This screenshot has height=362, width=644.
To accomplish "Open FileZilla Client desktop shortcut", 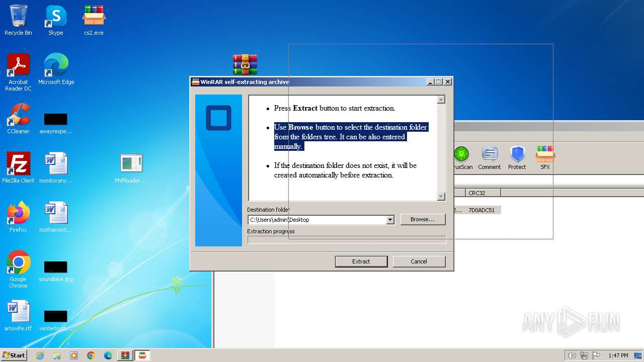I will coord(18,168).
